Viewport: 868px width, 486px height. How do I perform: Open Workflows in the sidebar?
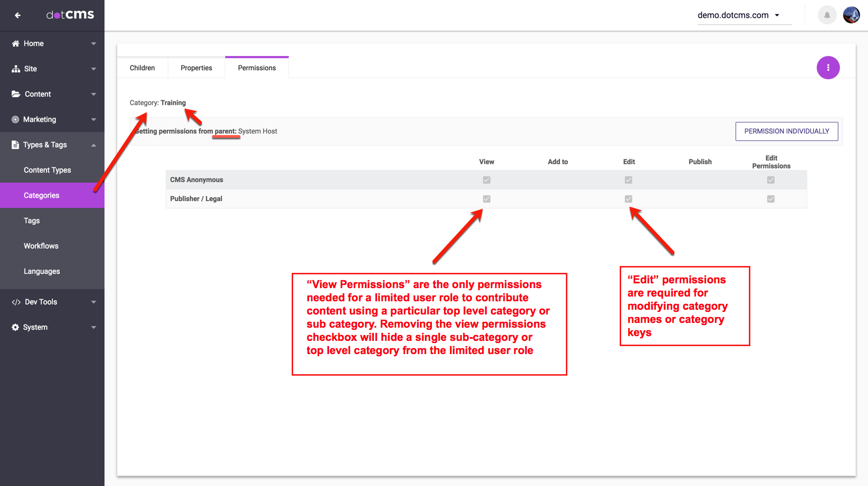41,246
